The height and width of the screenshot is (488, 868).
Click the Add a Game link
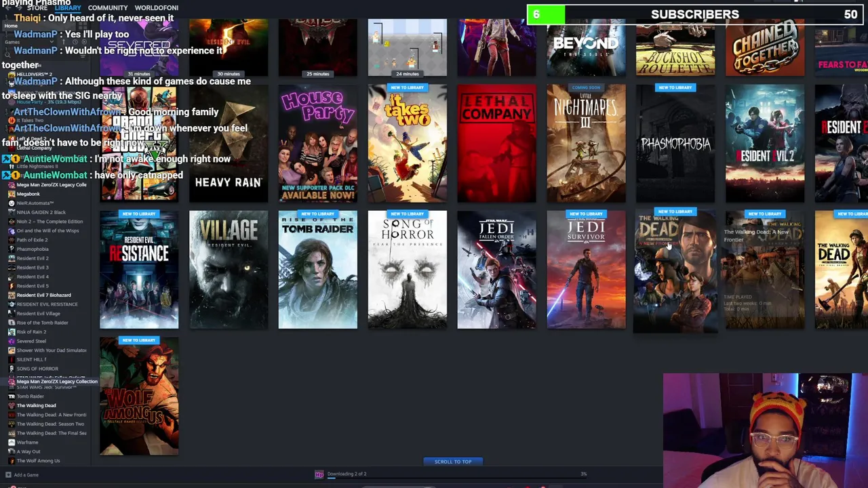point(26,474)
